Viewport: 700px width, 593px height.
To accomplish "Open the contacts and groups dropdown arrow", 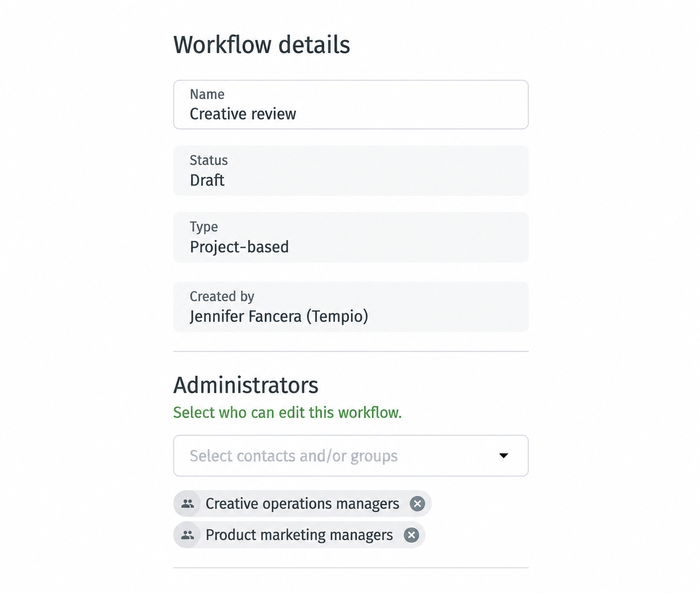I will (x=504, y=455).
